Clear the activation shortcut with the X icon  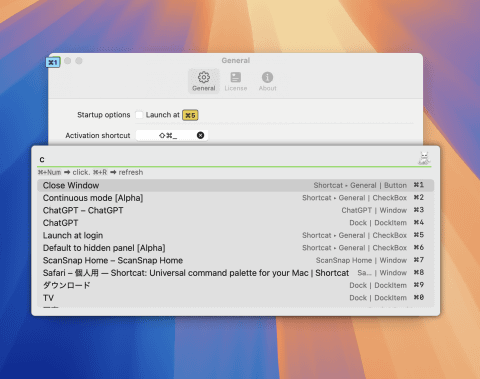[200, 135]
